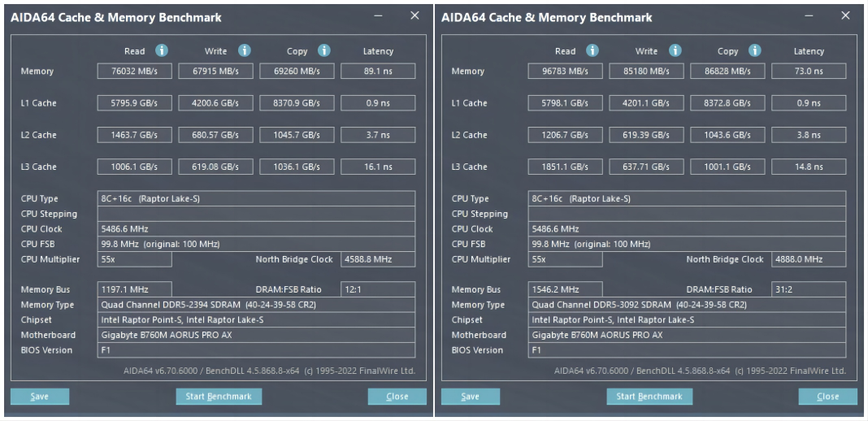Minimize the right AIDA64 benchmark window

(x=809, y=16)
